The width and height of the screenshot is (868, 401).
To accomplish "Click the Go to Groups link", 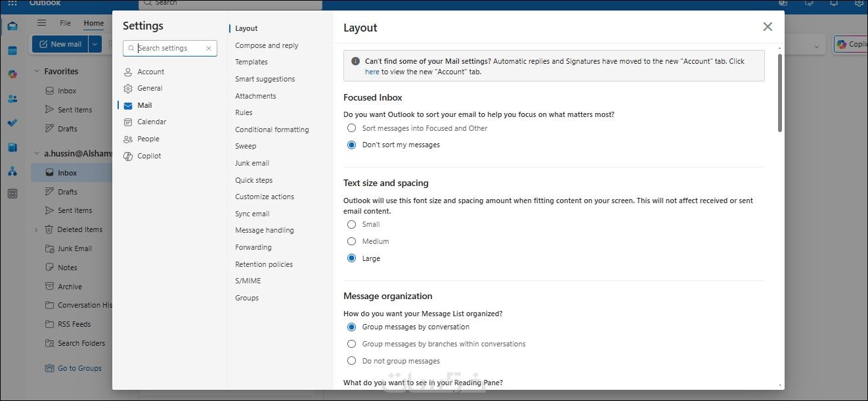I will point(79,368).
